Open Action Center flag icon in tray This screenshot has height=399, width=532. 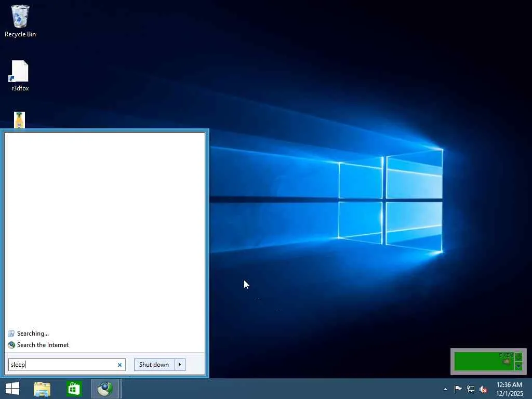point(458,389)
